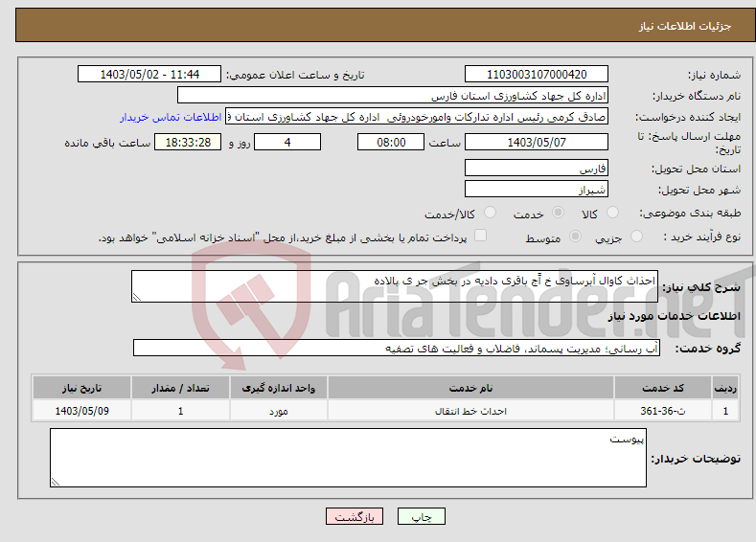Click service code cell ث-36-361
This screenshot has height=542, width=756.
tap(663, 411)
